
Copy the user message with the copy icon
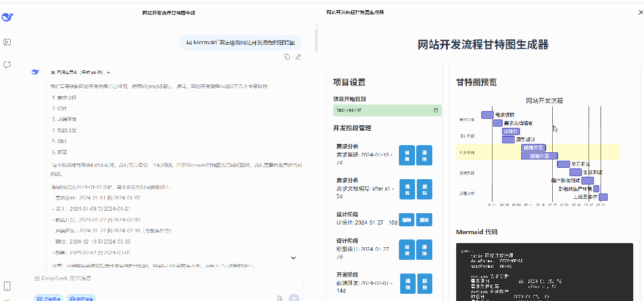coord(287,57)
